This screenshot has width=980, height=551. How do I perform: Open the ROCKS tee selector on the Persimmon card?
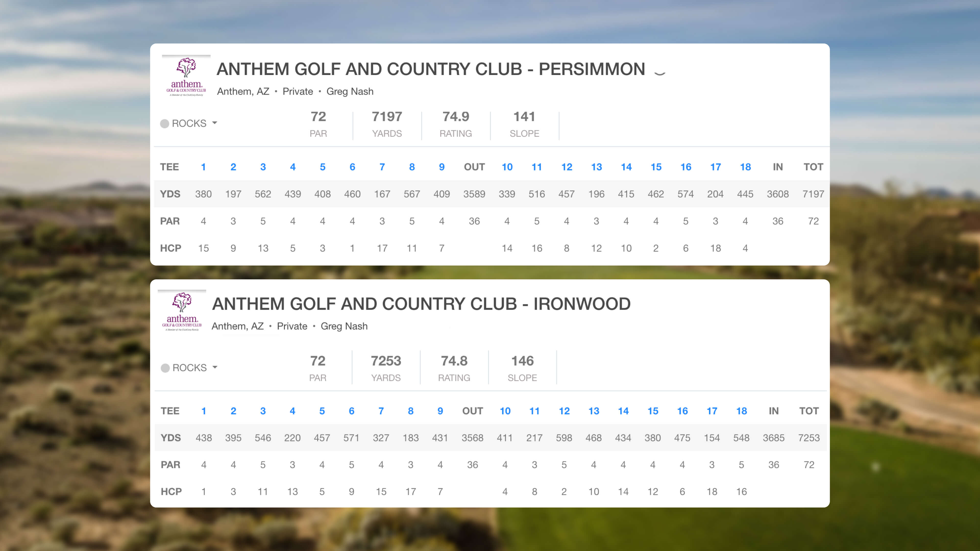[189, 123]
